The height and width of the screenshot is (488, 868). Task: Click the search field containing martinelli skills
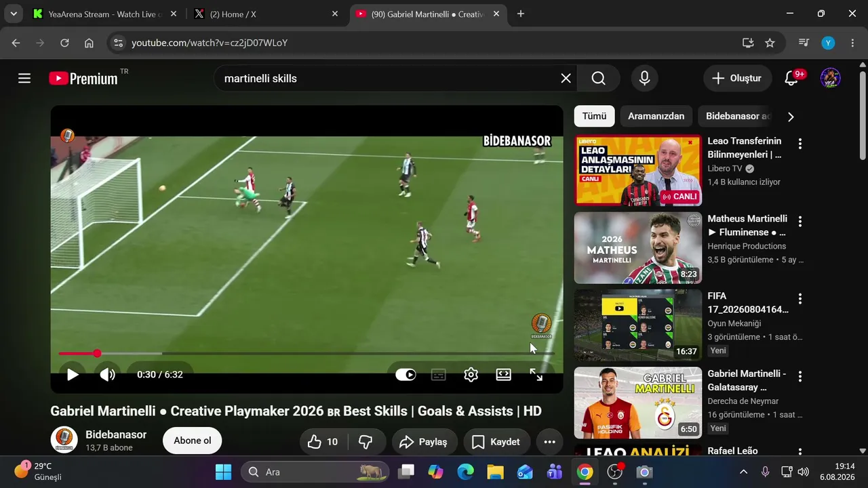390,79
